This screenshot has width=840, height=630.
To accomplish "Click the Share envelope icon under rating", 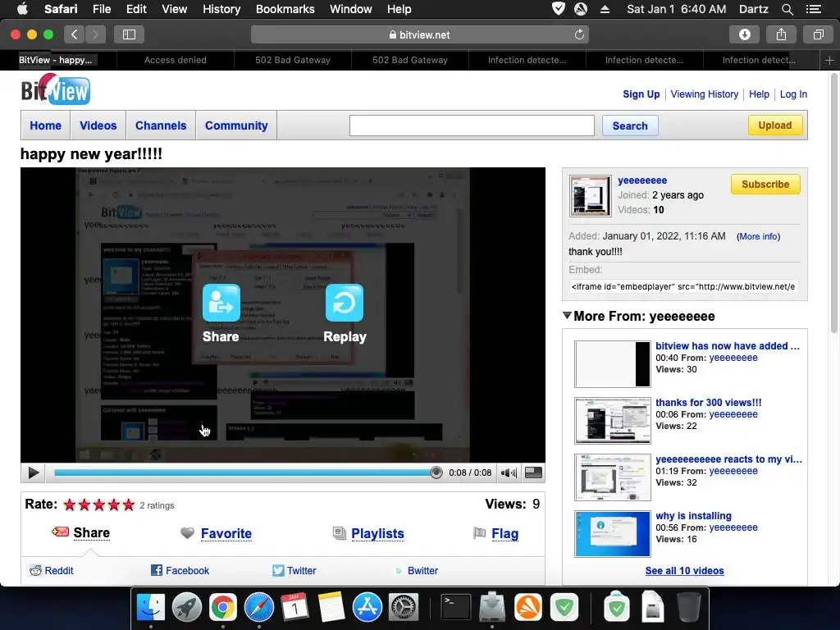I will [x=60, y=532].
